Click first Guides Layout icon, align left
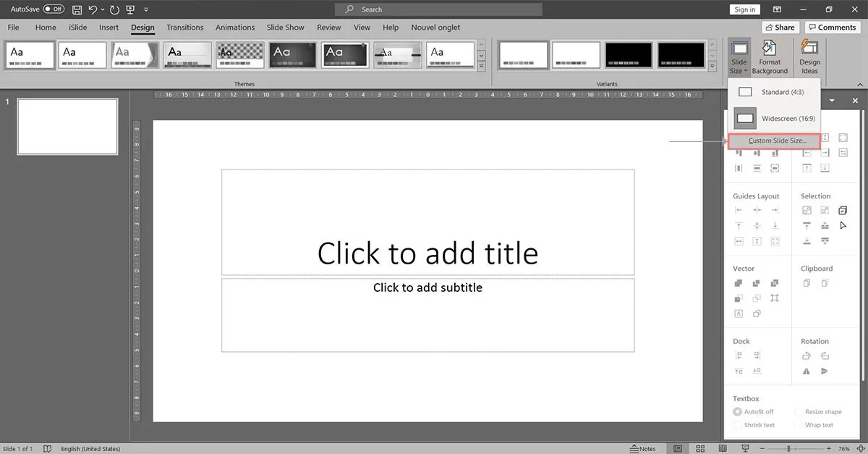 739,210
